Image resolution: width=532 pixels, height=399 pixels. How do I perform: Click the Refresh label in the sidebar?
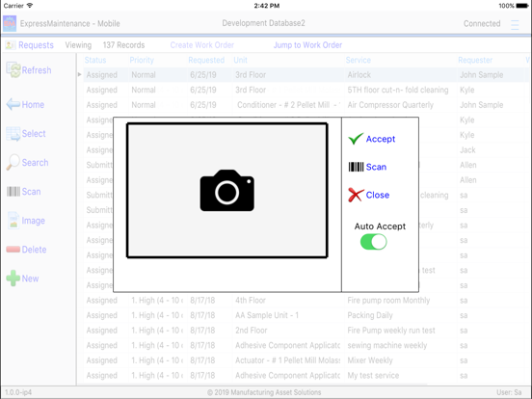pyautogui.click(x=37, y=70)
